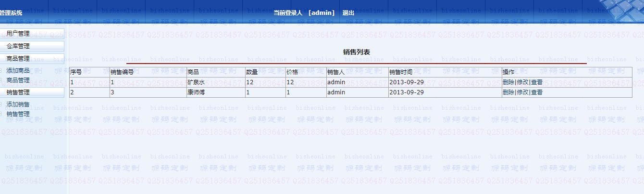Viewport: 644px width, 194px height.
Task: Click sale number 3 in 康师傅 row
Action: tap(112, 92)
